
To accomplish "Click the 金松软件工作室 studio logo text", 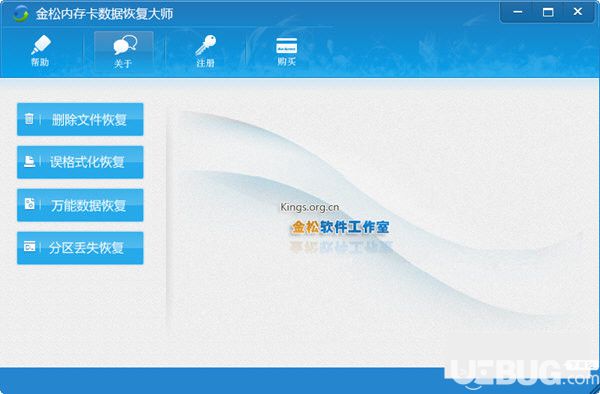I will point(341,227).
